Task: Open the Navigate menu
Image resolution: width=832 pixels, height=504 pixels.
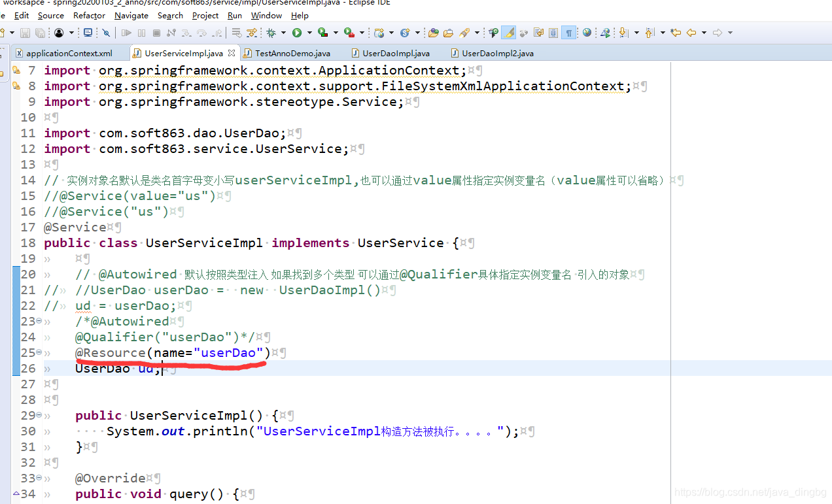Action: [131, 15]
